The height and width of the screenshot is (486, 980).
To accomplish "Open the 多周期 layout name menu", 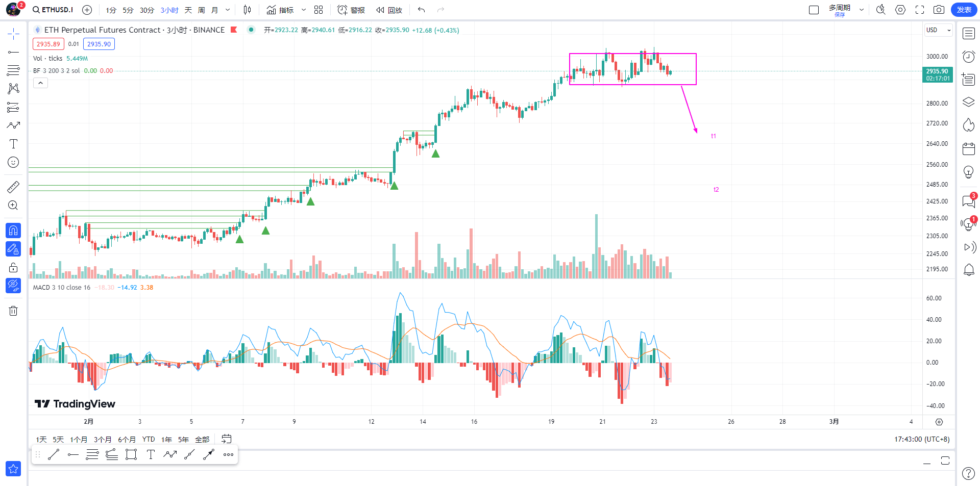I will [840, 10].
